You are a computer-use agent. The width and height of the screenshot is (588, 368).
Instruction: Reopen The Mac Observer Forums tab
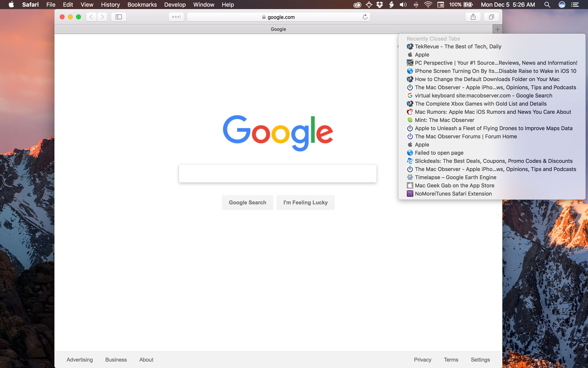492,136
